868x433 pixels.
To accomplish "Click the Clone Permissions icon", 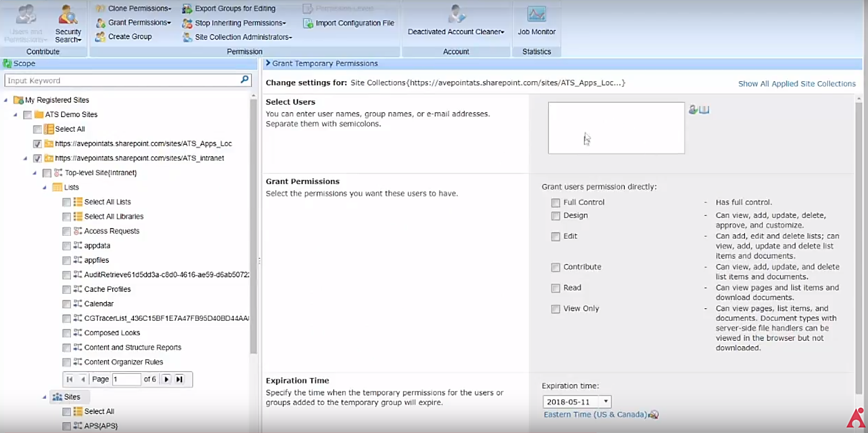I will pyautogui.click(x=100, y=8).
